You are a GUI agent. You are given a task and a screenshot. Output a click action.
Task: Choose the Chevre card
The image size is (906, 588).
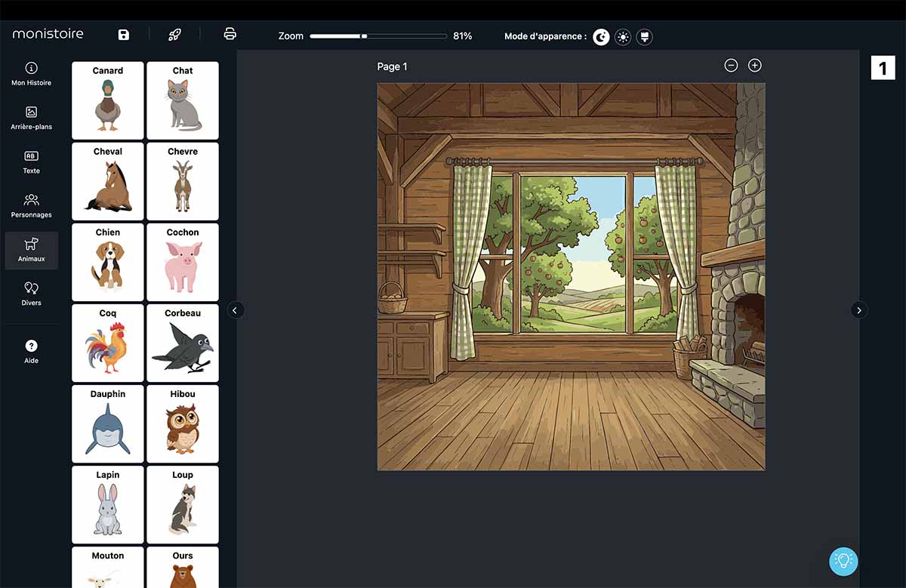coord(183,181)
